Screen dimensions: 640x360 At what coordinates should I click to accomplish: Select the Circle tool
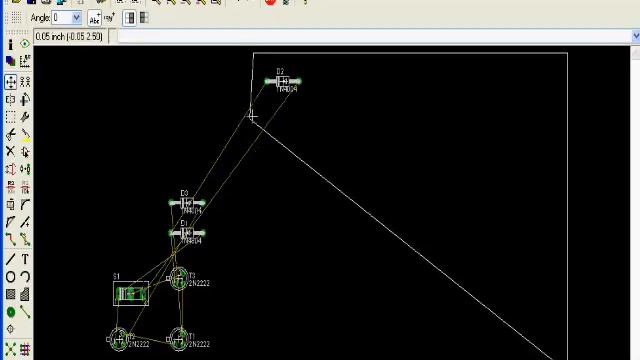click(x=10, y=277)
